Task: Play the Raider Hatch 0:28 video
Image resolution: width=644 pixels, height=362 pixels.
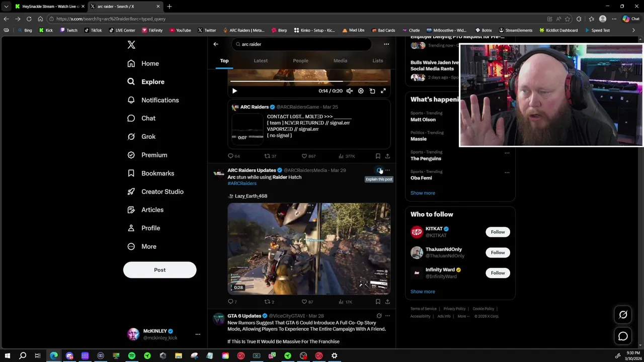Action: (x=309, y=249)
